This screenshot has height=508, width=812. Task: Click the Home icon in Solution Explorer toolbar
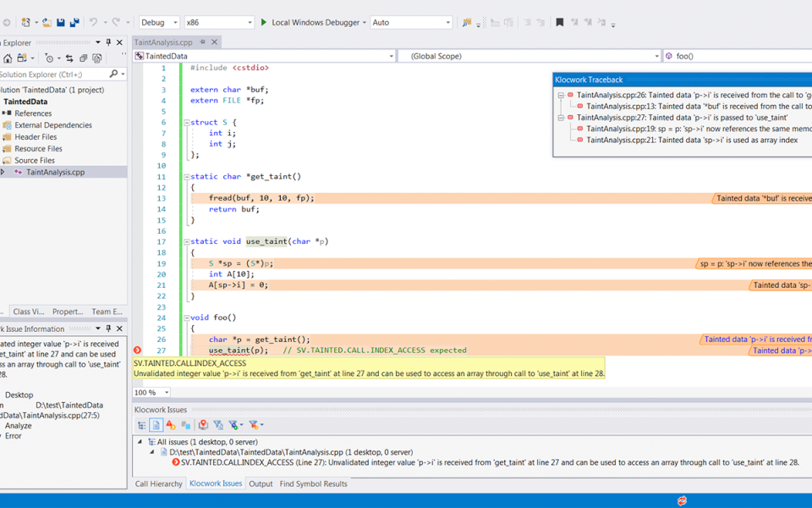coord(8,58)
